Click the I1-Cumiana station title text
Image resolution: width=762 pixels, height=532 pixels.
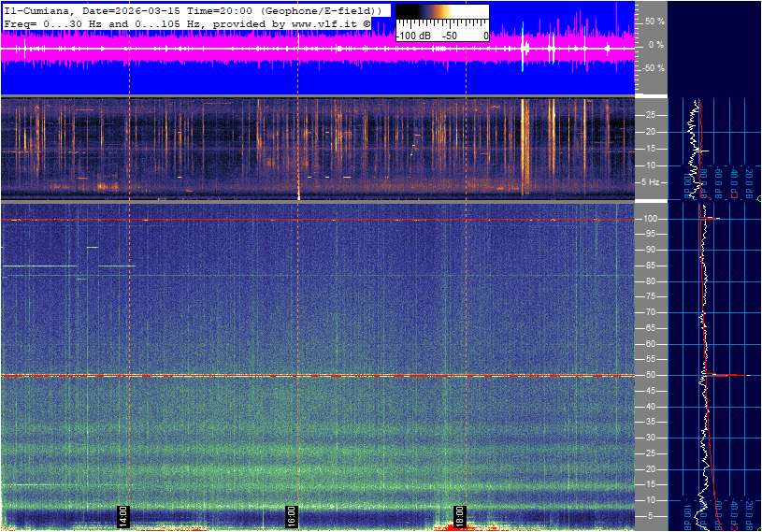click(x=39, y=9)
